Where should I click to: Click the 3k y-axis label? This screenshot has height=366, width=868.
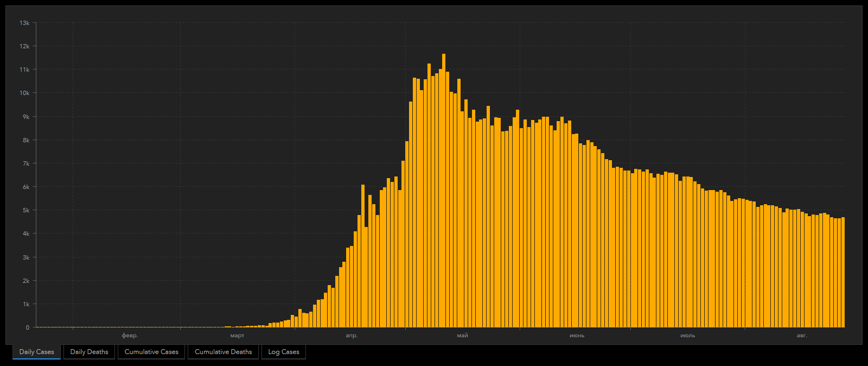(26, 257)
